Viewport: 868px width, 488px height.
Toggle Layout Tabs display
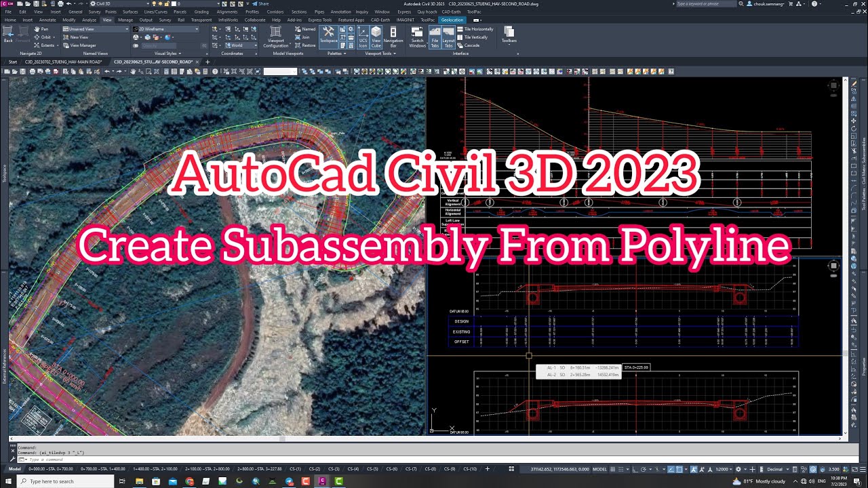[x=449, y=37]
